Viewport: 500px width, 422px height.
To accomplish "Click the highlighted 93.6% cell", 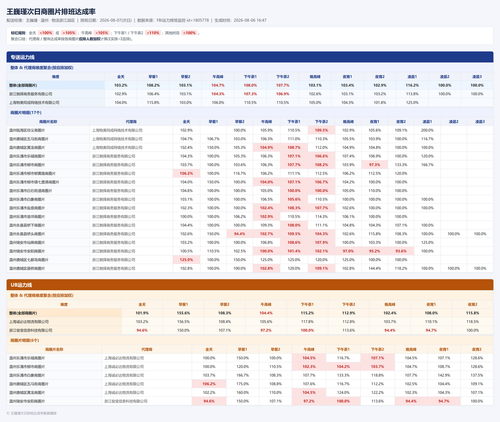I will tap(401, 251).
